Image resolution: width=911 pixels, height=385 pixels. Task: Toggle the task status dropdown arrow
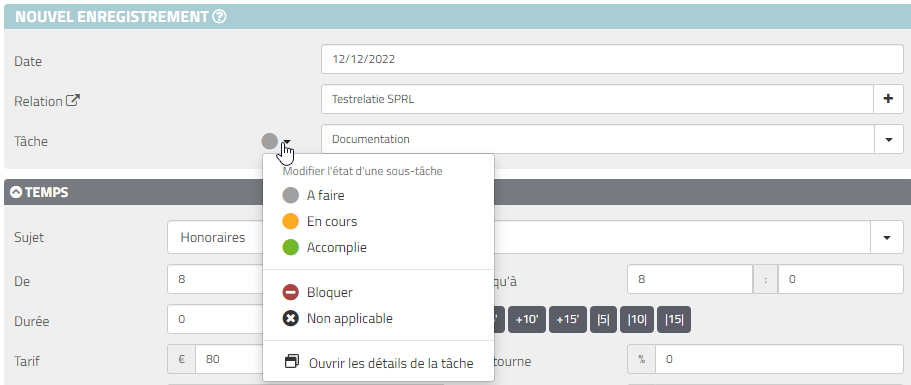[288, 141]
